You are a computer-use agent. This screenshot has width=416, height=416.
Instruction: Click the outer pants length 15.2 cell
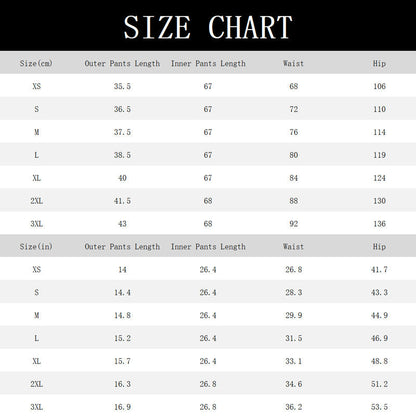122,338
